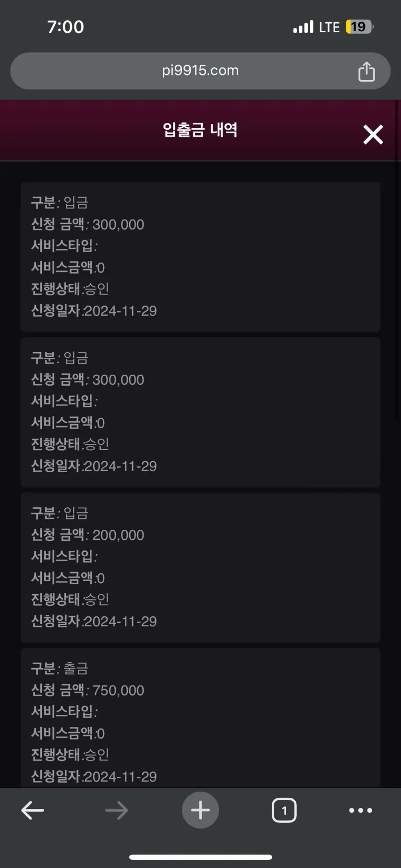
Task: Close the 입출금 내역 panel
Action: pos(373,134)
